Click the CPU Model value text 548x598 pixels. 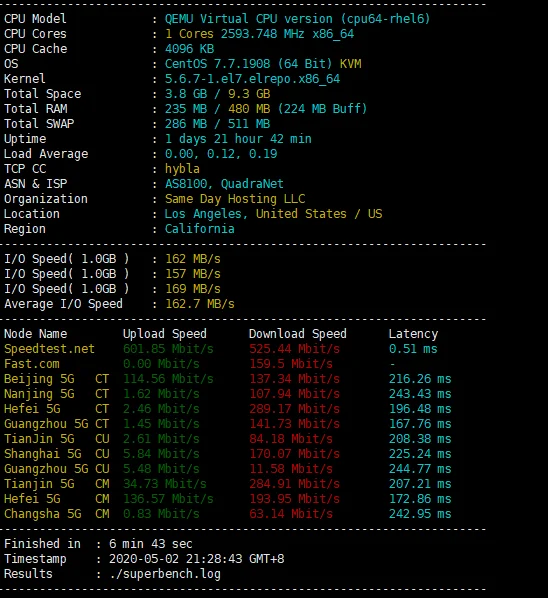coord(297,19)
